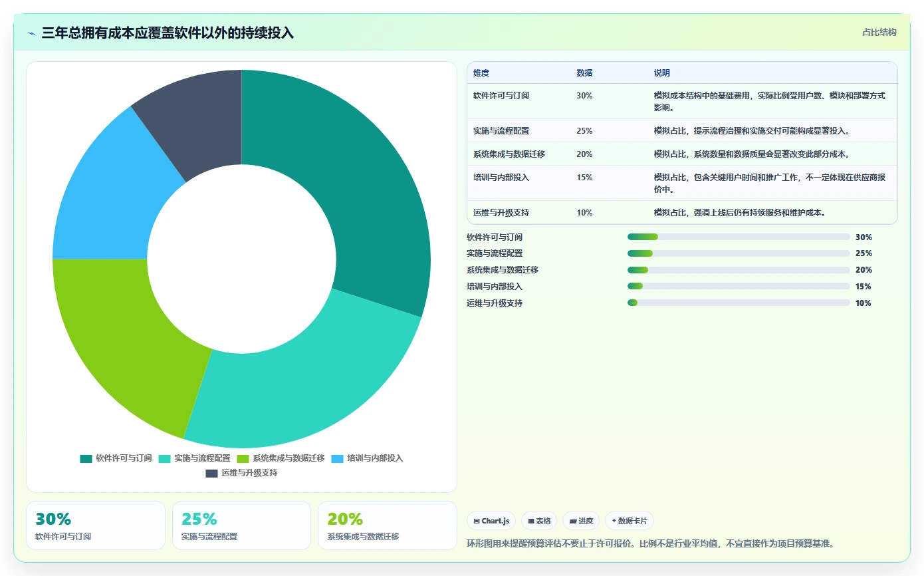The image size is (924, 576).
Task: Click the 10% label beside progress bar
Action: 864,303
